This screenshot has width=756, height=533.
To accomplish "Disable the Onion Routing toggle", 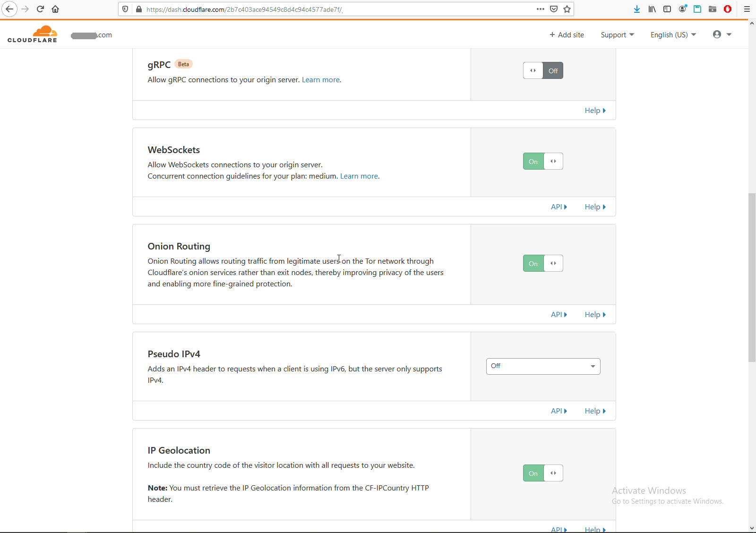I will [543, 264].
